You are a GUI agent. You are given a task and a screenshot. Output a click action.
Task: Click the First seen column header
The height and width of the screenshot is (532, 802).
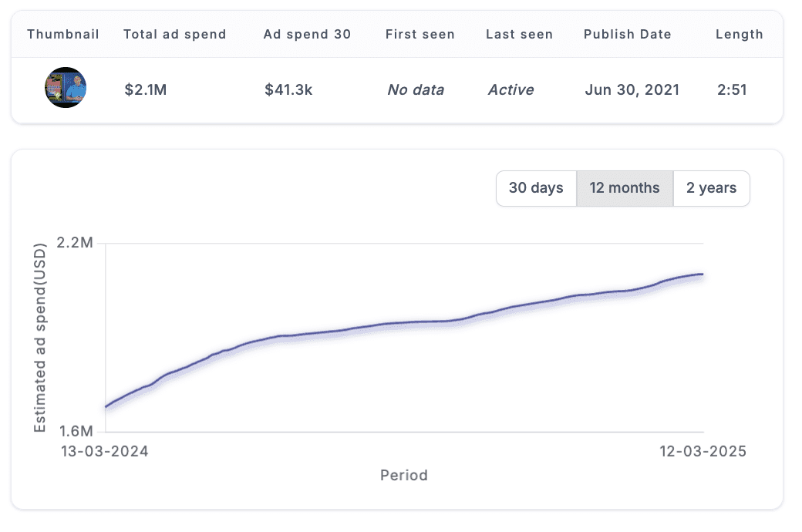pos(420,34)
